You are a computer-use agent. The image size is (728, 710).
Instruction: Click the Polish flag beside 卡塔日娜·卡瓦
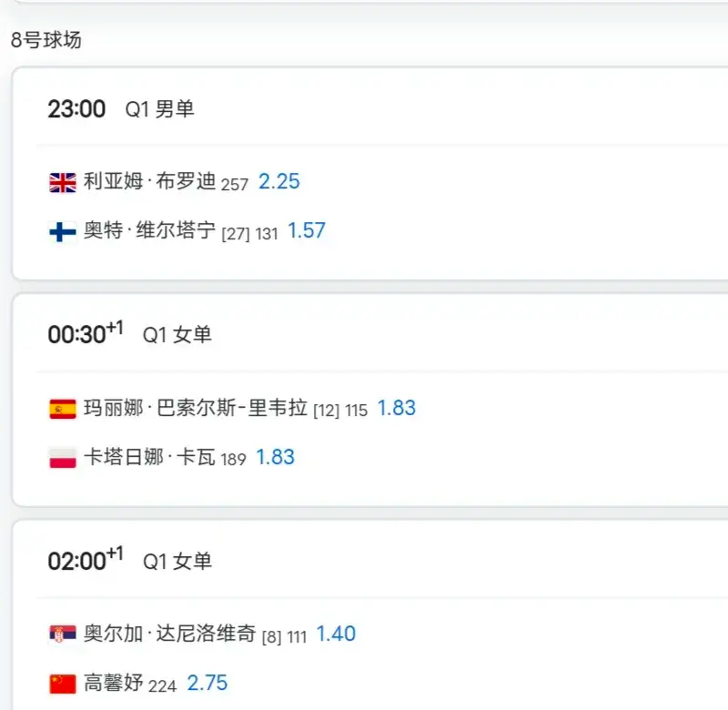[x=63, y=458]
